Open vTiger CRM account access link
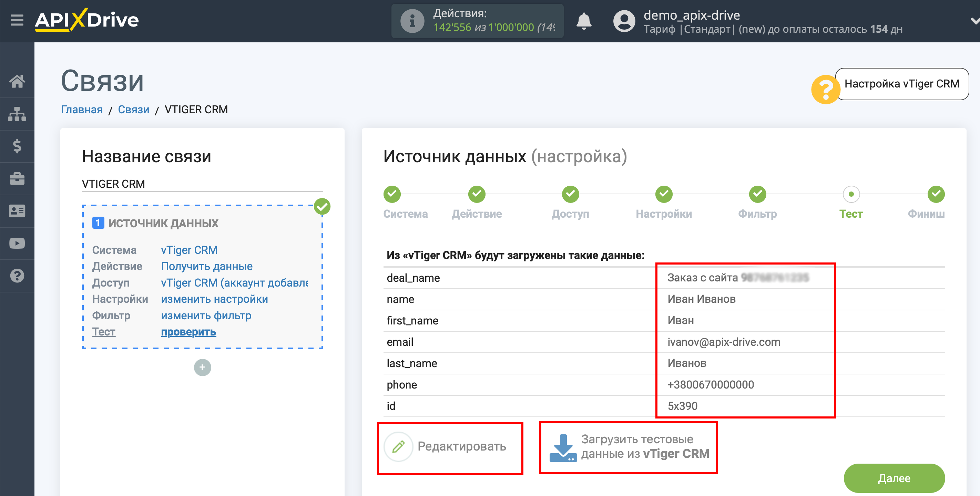Viewport: 980px width, 496px height. [235, 282]
